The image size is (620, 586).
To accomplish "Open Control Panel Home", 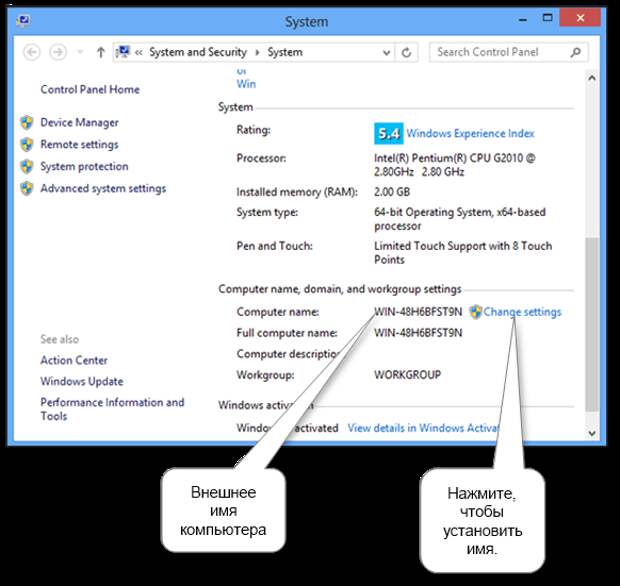I will tap(90, 89).
